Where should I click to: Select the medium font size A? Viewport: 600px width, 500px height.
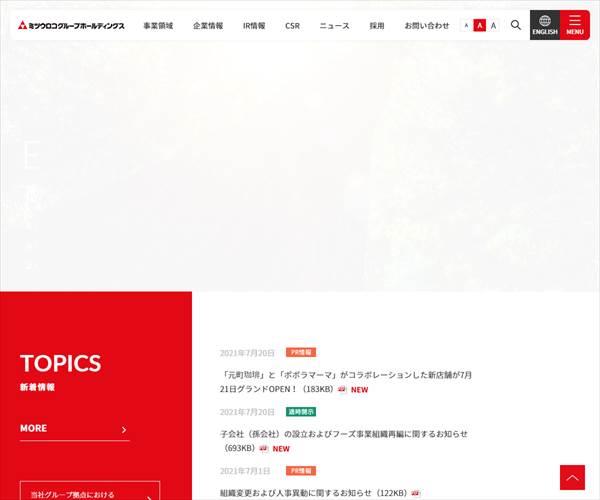pos(479,26)
